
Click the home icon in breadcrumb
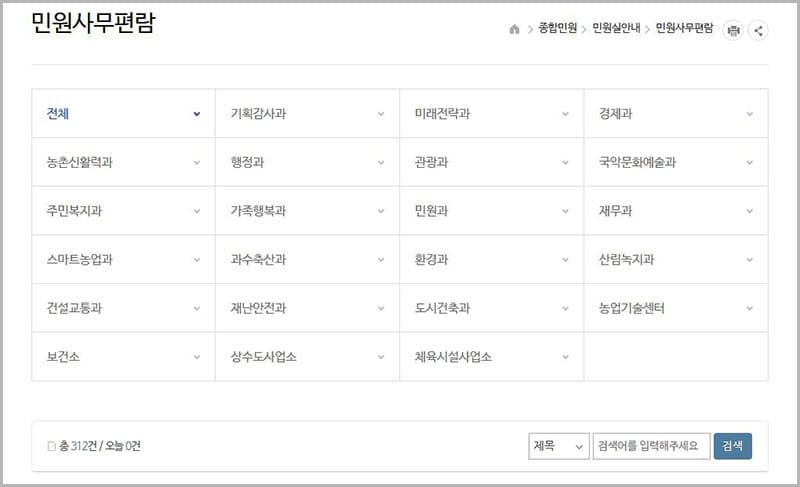(x=514, y=30)
